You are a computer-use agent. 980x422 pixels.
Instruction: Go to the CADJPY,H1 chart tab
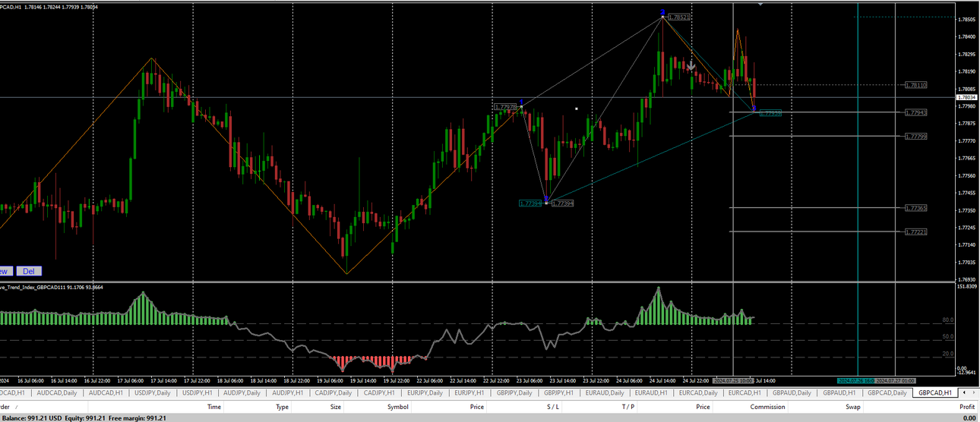[379, 393]
